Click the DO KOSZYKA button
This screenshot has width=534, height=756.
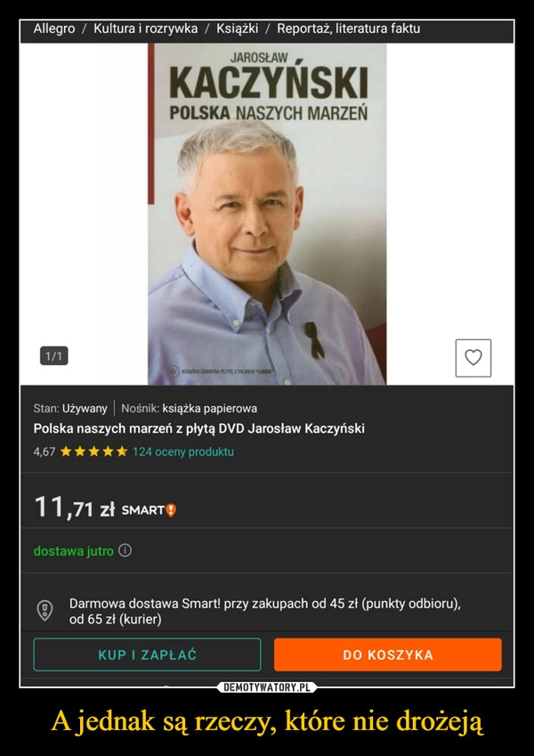click(x=388, y=654)
